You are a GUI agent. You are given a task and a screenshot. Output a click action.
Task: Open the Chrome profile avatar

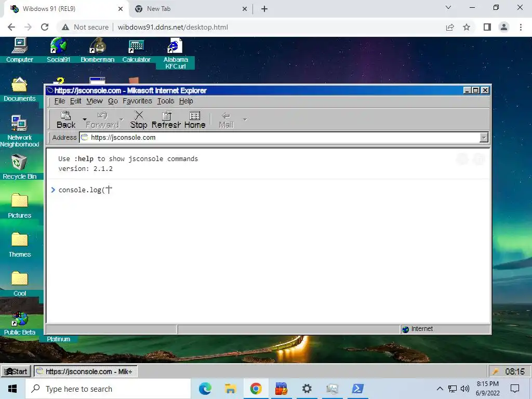(504, 27)
